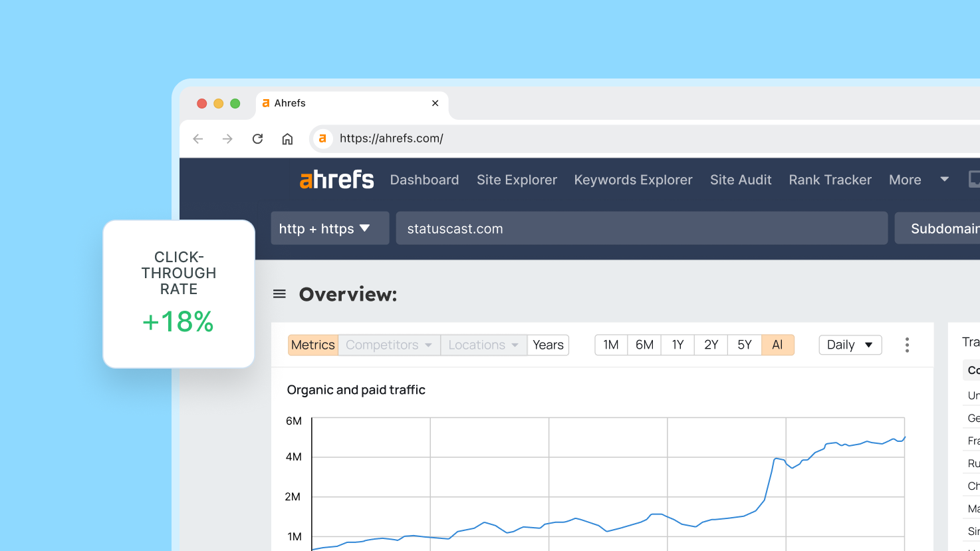
Task: Set the chart range to 2Y
Action: [711, 345]
